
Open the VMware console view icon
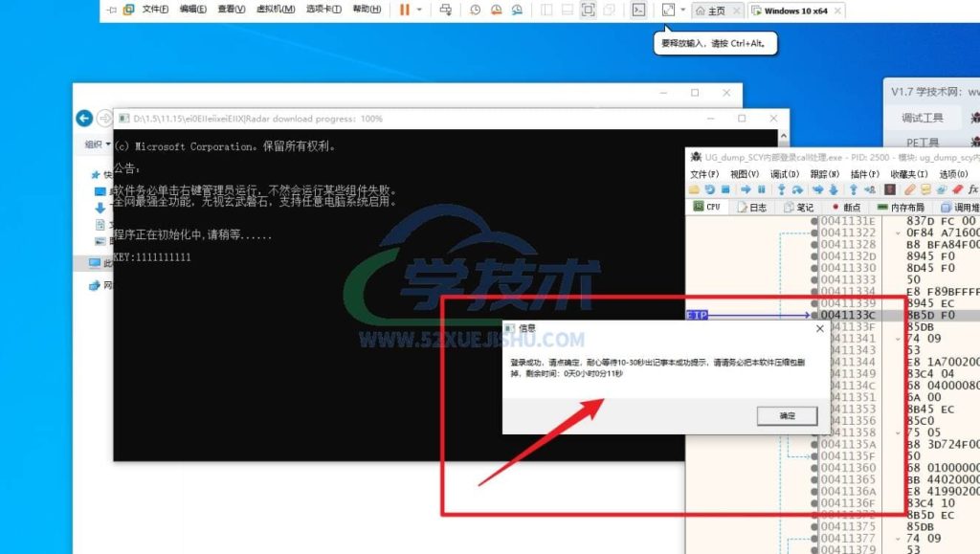tap(638, 10)
